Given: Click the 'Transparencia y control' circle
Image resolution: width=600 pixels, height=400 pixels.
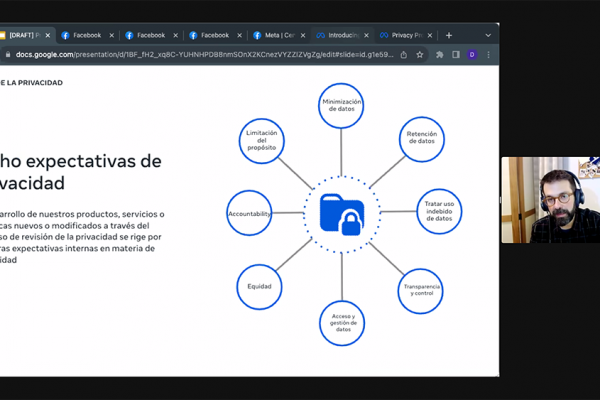Looking at the screenshot, I should tap(421, 291).
